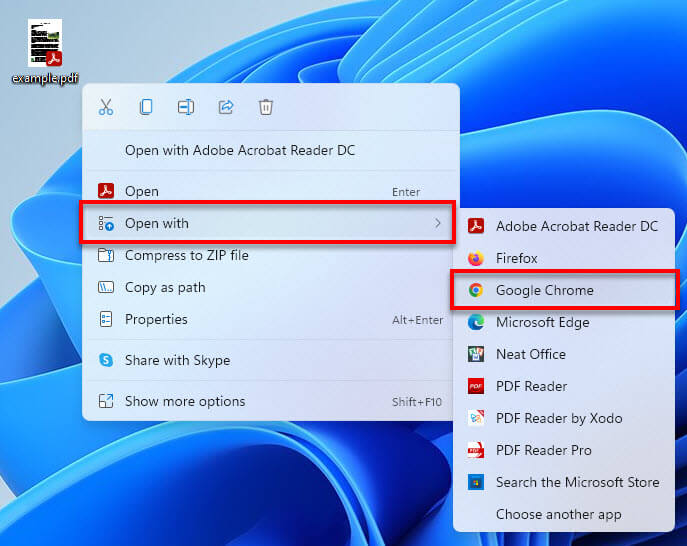Pick Adobe Acrobat Reader DC in submenu

[564, 226]
